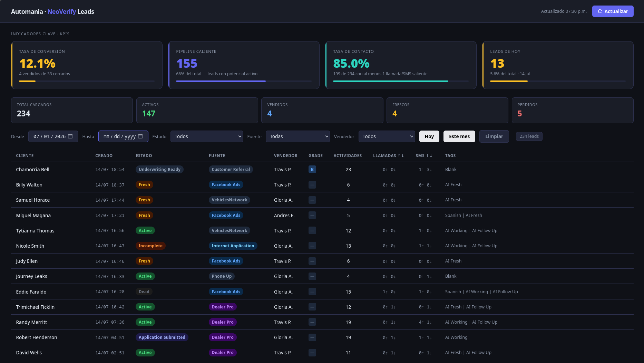Image resolution: width=644 pixels, height=363 pixels.
Task: Click the FUENTE column header
Action: [x=217, y=156]
